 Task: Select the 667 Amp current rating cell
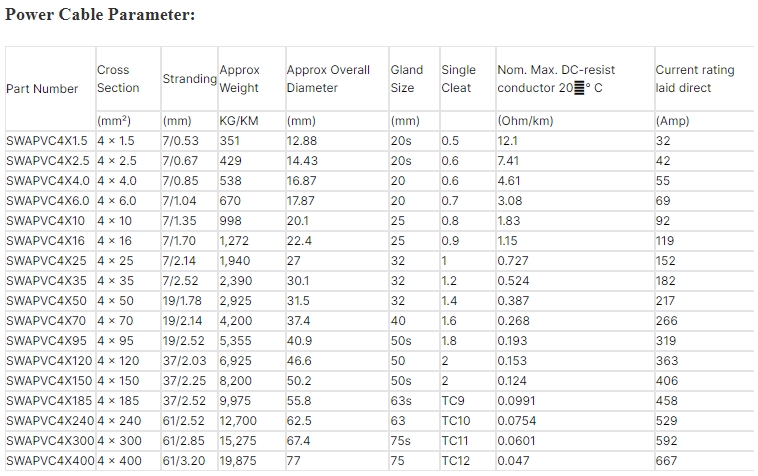pos(666,461)
